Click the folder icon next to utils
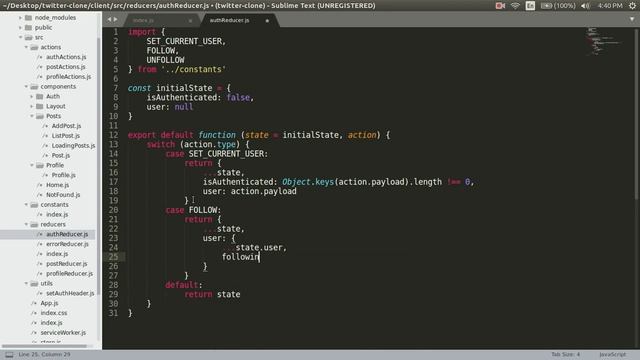 34,283
